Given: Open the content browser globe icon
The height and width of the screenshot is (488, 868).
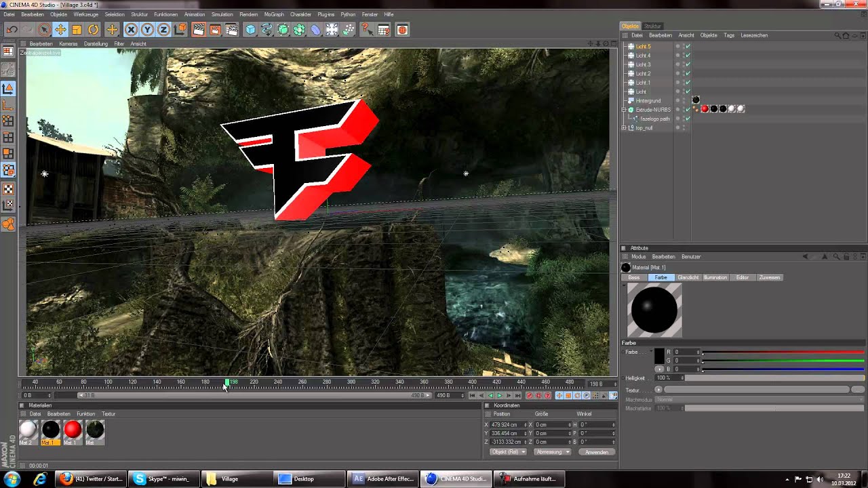Looking at the screenshot, I should pyautogui.click(x=402, y=30).
